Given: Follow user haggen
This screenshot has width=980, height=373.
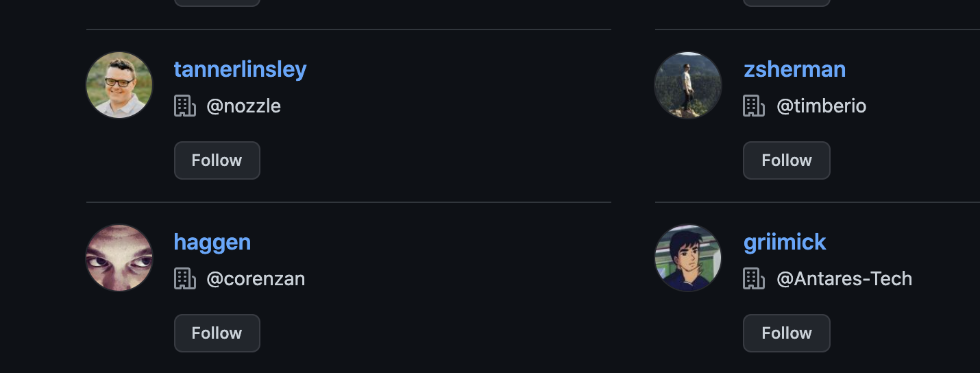Looking at the screenshot, I should coord(217,333).
